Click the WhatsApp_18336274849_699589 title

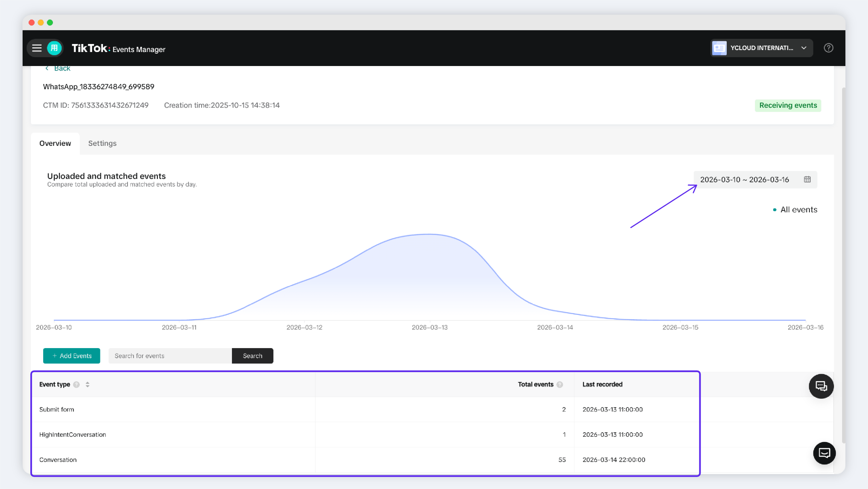point(99,87)
